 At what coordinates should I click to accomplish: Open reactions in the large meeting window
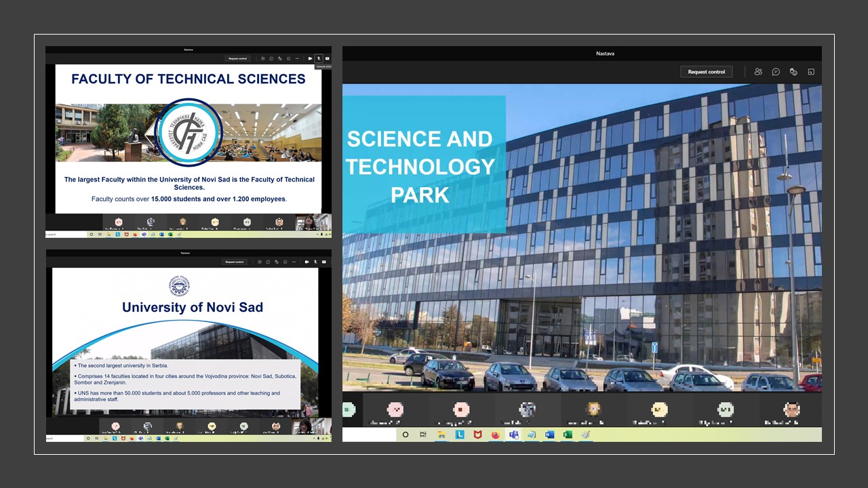pyautogui.click(x=793, y=72)
